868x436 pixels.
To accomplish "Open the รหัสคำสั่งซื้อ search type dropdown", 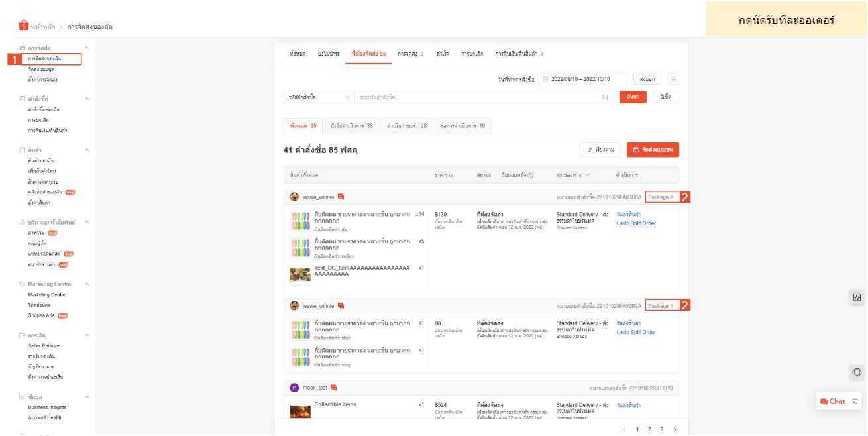I will pos(319,97).
